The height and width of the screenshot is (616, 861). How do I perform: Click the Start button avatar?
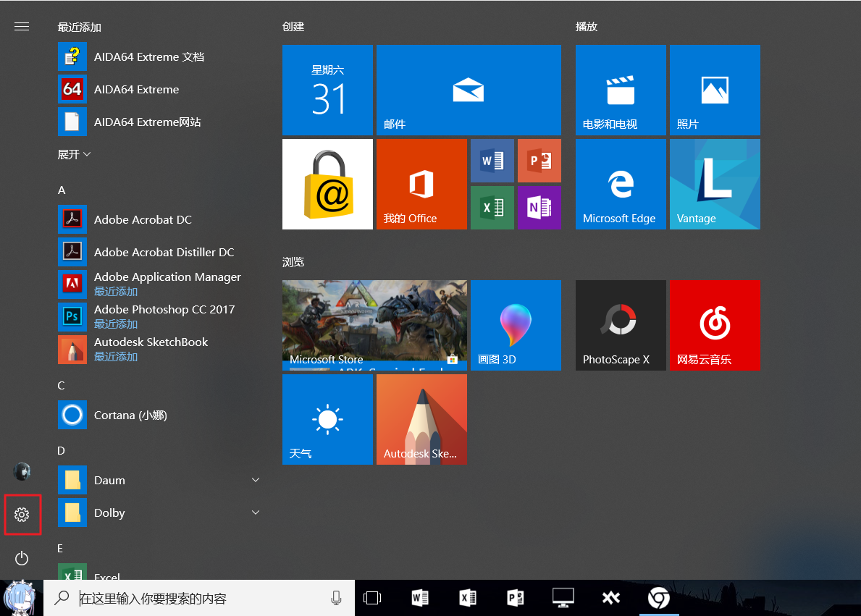coord(20,598)
